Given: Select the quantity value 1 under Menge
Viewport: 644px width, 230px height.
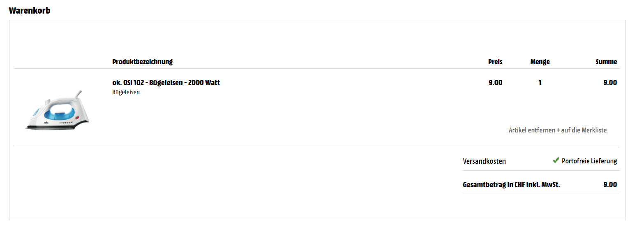Looking at the screenshot, I should click(x=540, y=83).
